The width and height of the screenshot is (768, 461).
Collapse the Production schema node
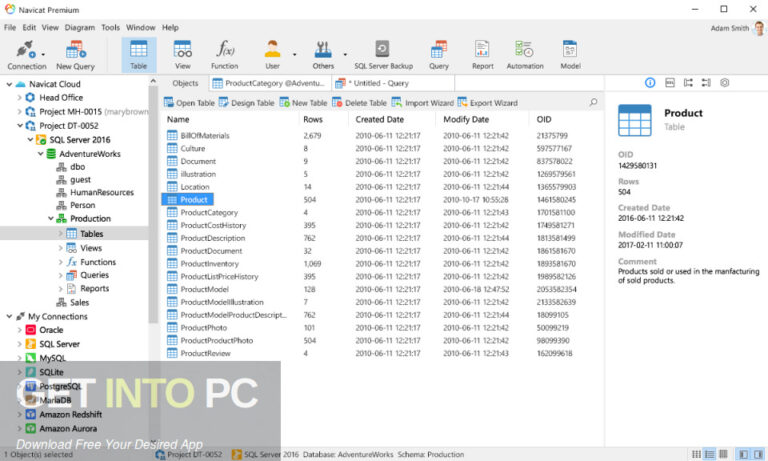[x=50, y=218]
